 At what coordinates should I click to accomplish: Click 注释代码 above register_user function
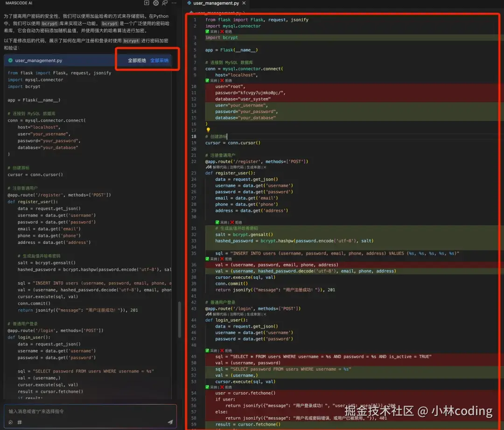237,167
